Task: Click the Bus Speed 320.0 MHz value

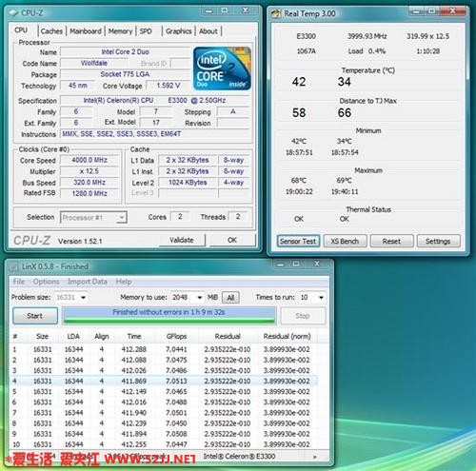Action: 89,183
